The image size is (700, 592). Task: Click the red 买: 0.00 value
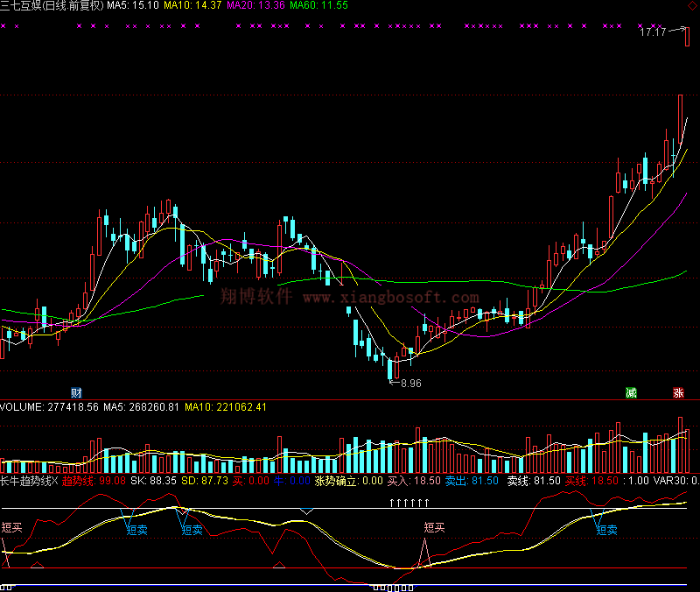coord(251,481)
